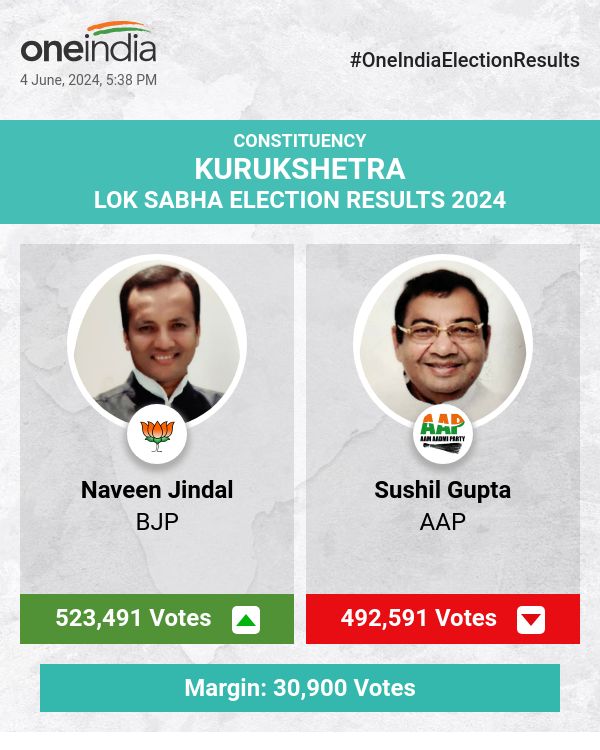Click the OneIndia logo

[88, 46]
